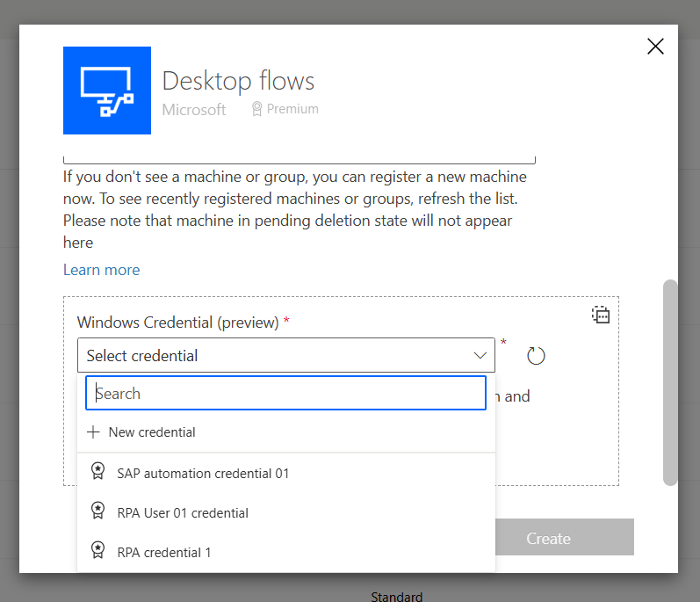Screen dimensions: 700x602
Task: Click the Premium badge icon
Action: [256, 109]
